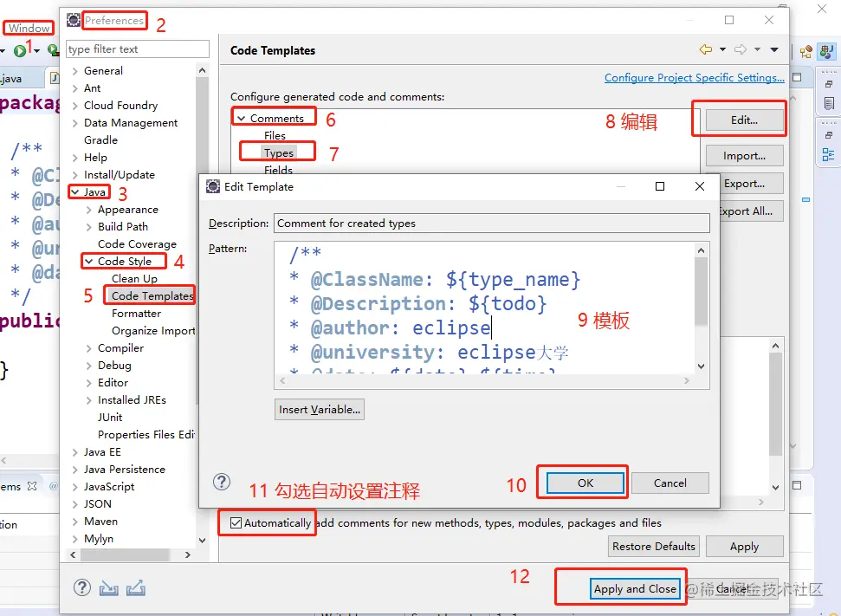Expand the Help preferences node
841x616 pixels.
(75, 158)
